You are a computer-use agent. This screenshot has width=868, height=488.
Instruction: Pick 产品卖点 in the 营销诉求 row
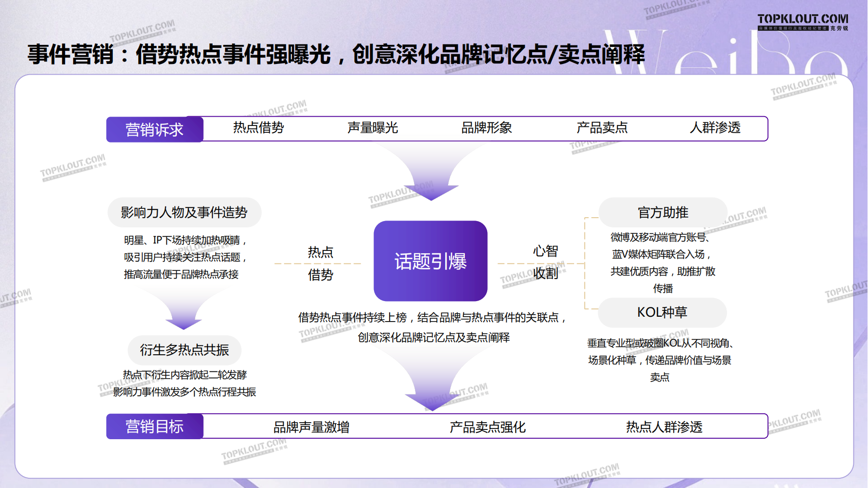pos(601,128)
